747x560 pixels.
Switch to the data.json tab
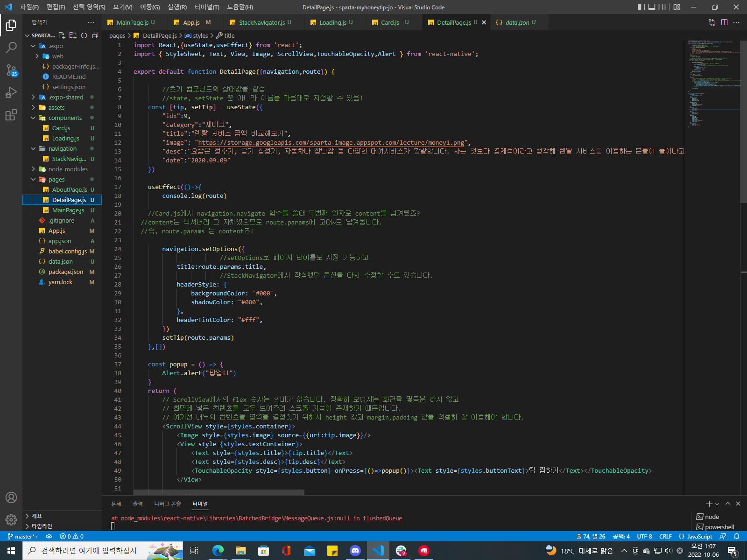[x=517, y=22]
